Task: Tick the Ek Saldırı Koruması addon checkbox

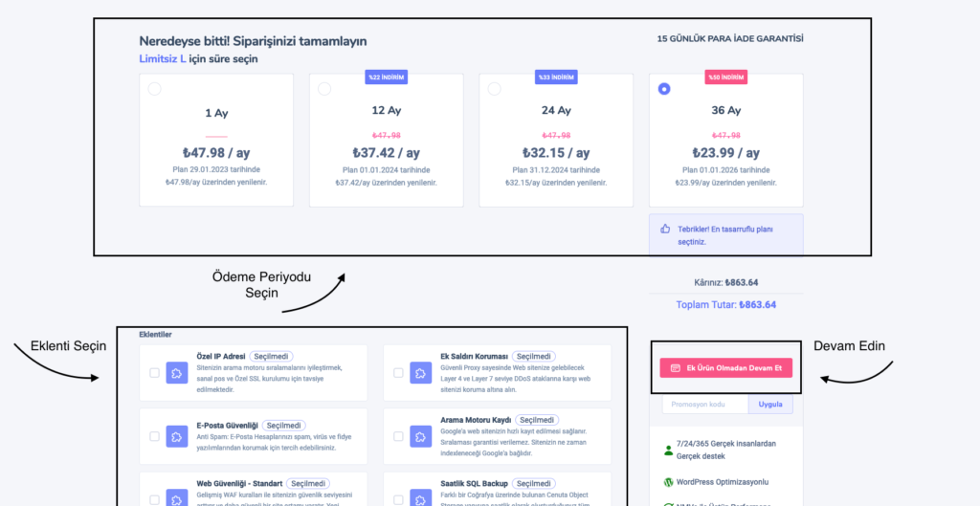Action: (398, 373)
